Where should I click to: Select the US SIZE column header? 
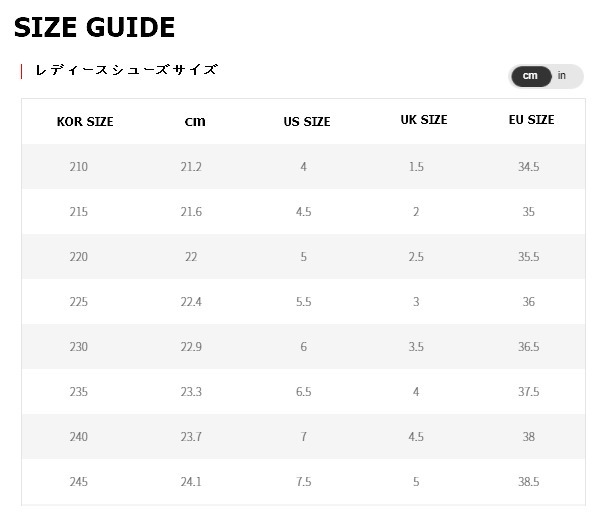307,121
